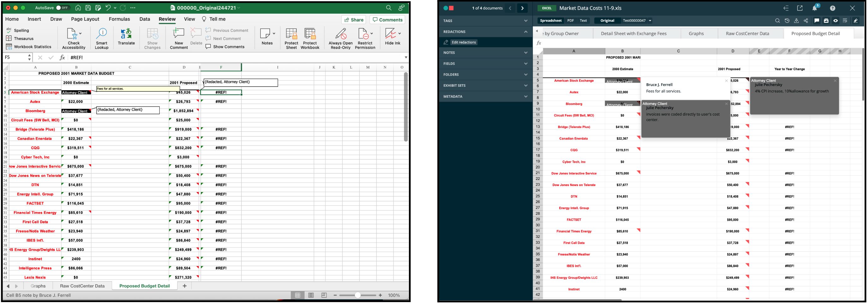
Task: Click the Excel vertical scrollbar thumb
Action: (406, 107)
